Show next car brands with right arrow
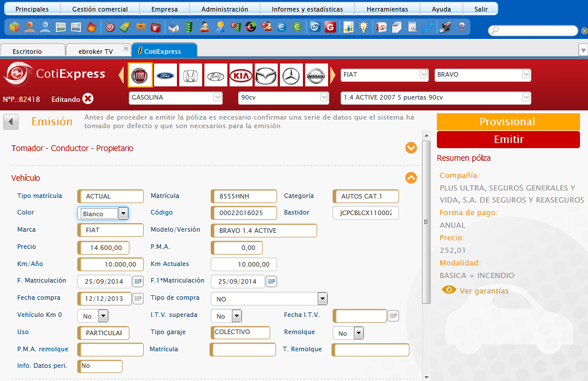588x381 pixels. [333, 75]
